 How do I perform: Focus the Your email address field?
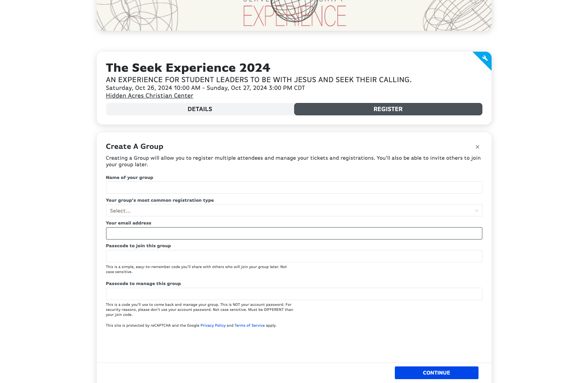(294, 233)
